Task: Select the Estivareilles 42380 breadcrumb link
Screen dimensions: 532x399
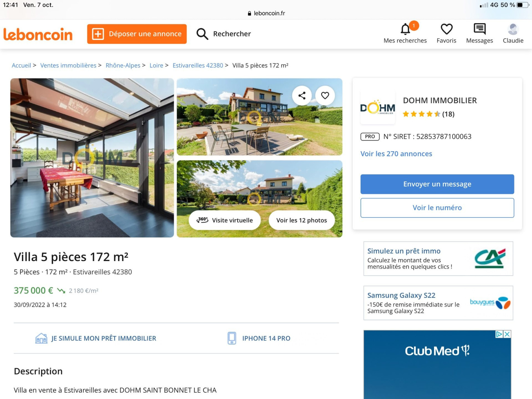Action: 198,66
